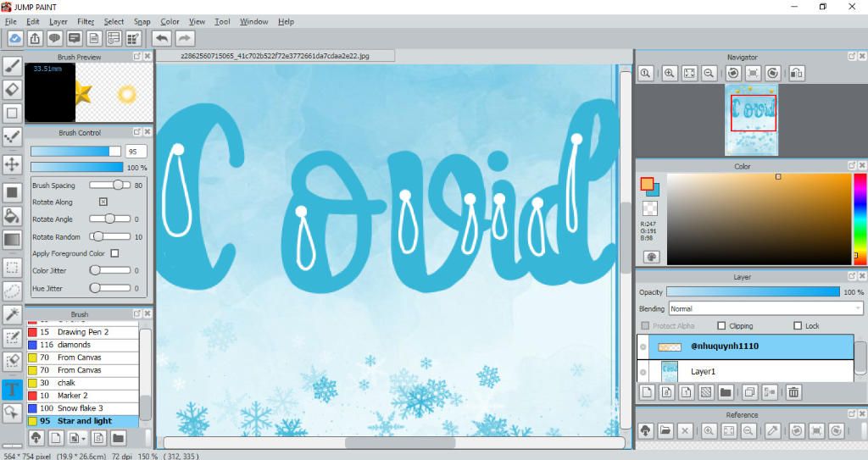Select the Drawing Pen 2 brush
The image size is (868, 460).
(82, 331)
